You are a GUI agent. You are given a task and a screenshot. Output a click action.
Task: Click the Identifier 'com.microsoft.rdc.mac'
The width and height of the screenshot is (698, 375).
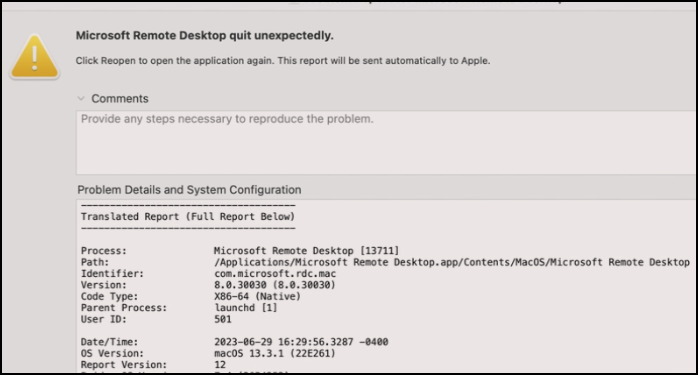(x=275, y=273)
